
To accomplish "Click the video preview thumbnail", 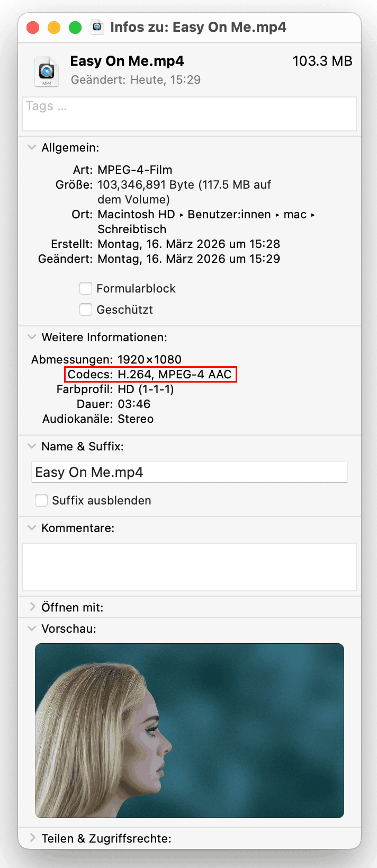I will click(189, 730).
